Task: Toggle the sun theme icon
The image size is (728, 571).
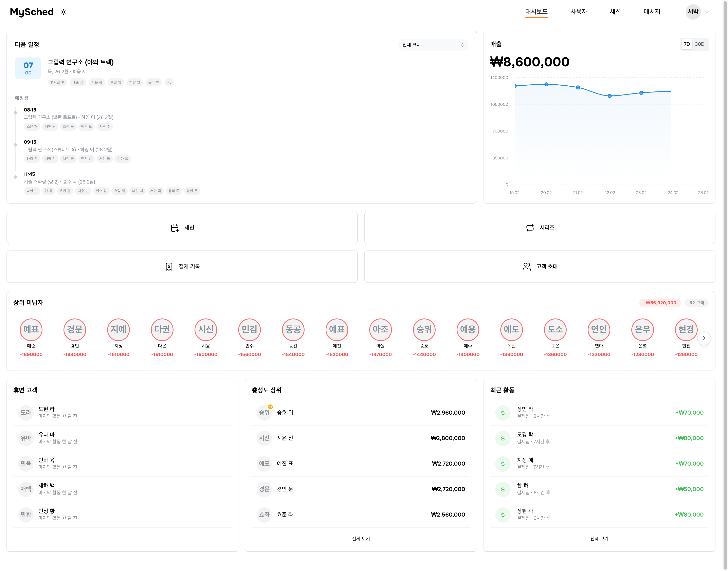Action: (x=63, y=12)
